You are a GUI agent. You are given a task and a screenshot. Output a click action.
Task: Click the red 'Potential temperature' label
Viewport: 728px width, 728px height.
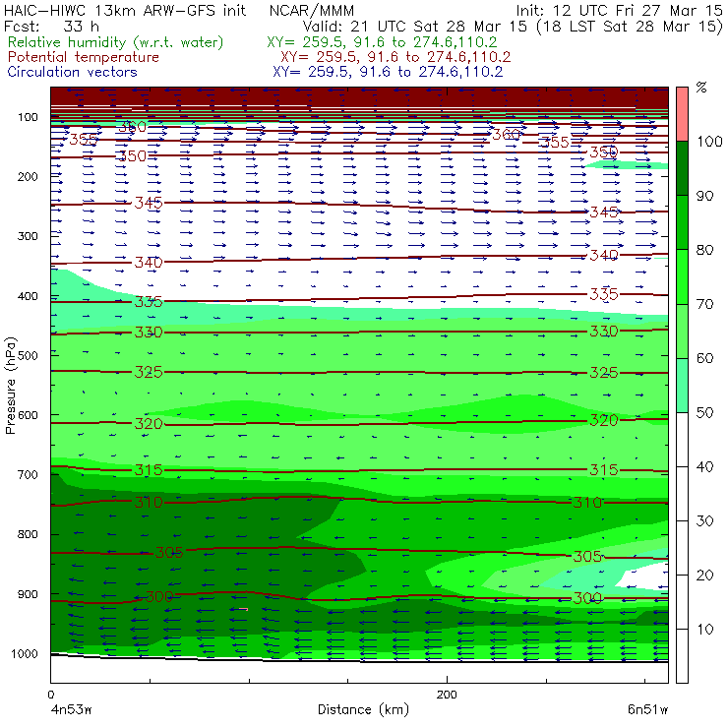click(83, 57)
